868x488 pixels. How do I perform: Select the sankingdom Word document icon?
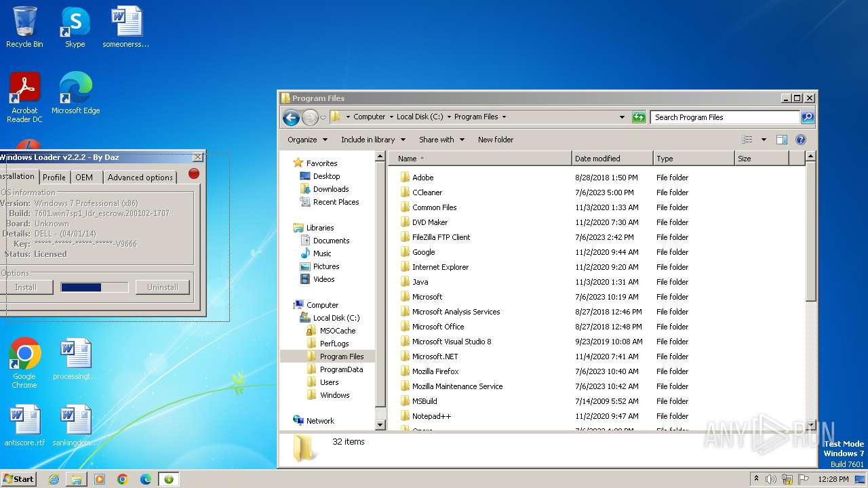[75, 426]
